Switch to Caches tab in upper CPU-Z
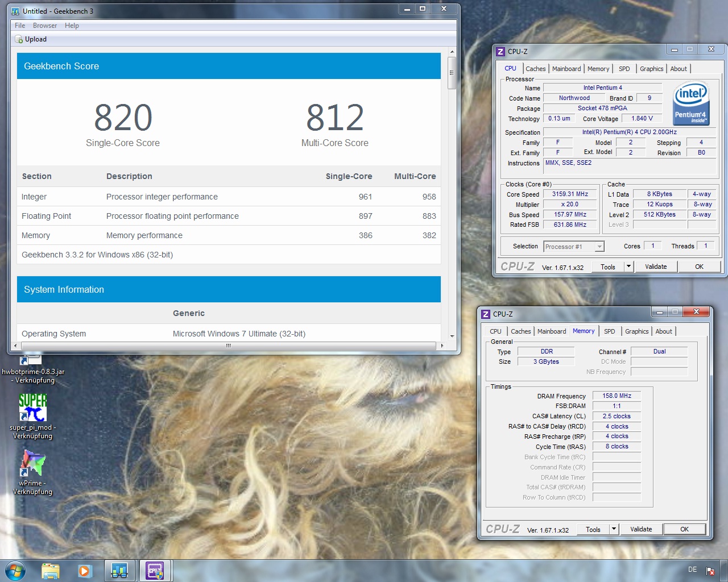The height and width of the screenshot is (582, 728). click(536, 69)
